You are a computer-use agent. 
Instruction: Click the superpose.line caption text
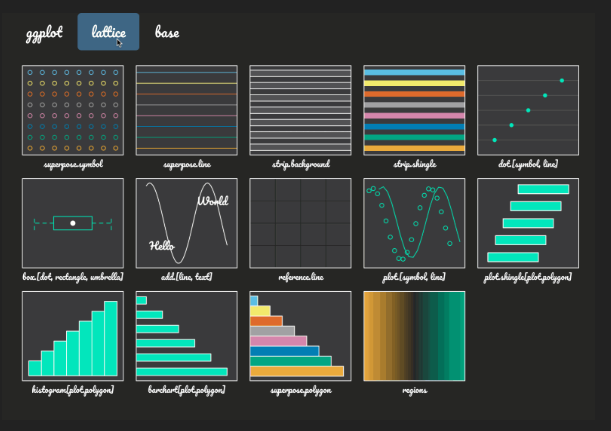tap(187, 164)
